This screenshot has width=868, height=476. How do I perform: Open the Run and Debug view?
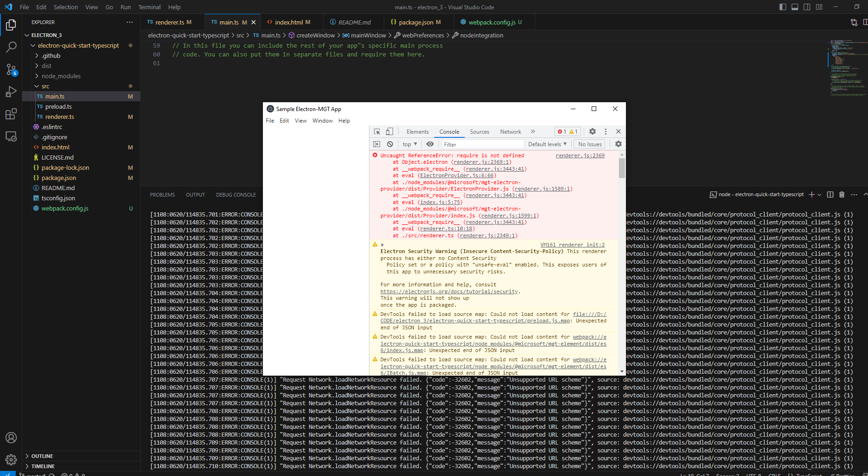pos(11,92)
